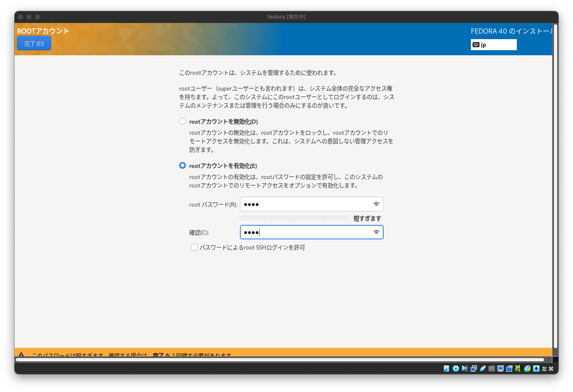Click the optical drive status icon
The width and height of the screenshot is (573, 392).
[455, 369]
